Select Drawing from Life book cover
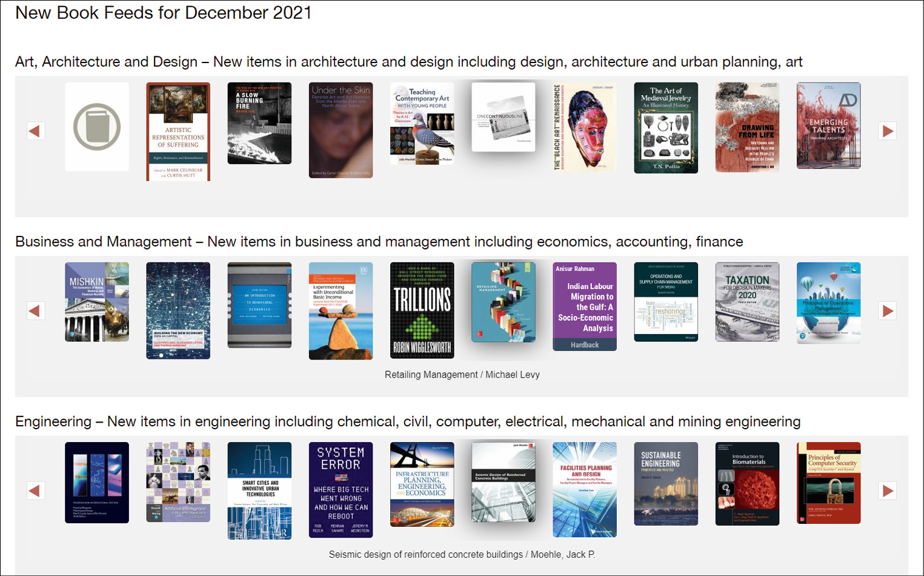The height and width of the screenshot is (576, 924). pos(747,127)
